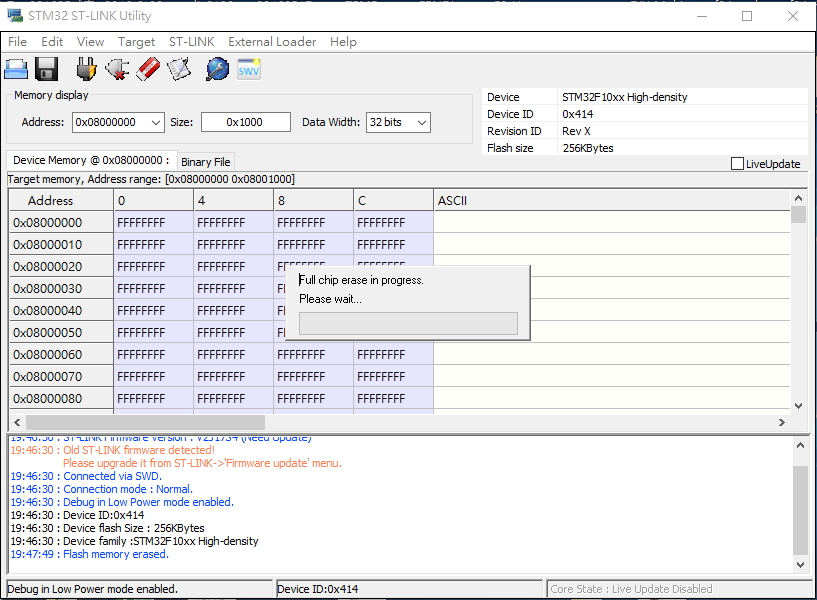Select address row 0x08000010
The height and width of the screenshot is (600, 817).
[61, 245]
